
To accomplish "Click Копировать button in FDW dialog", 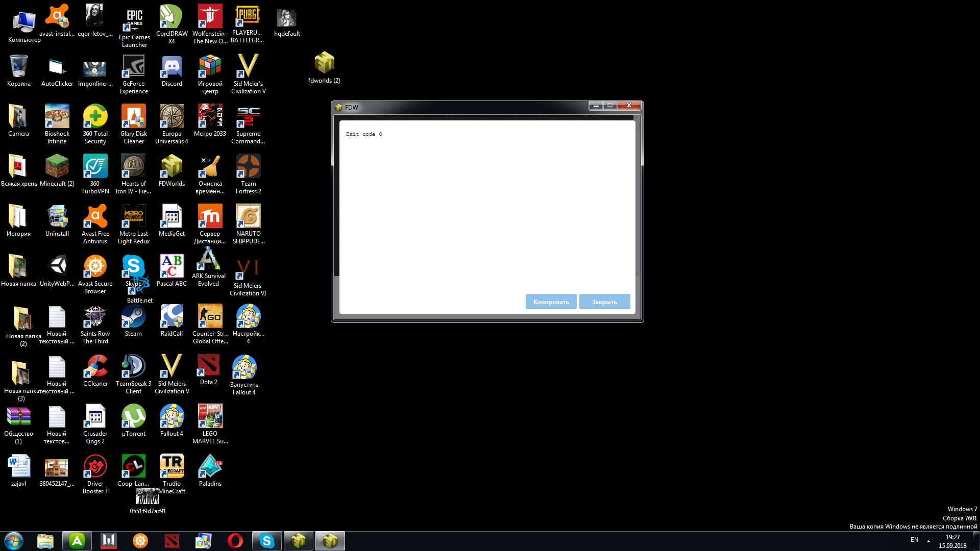I will coord(551,302).
